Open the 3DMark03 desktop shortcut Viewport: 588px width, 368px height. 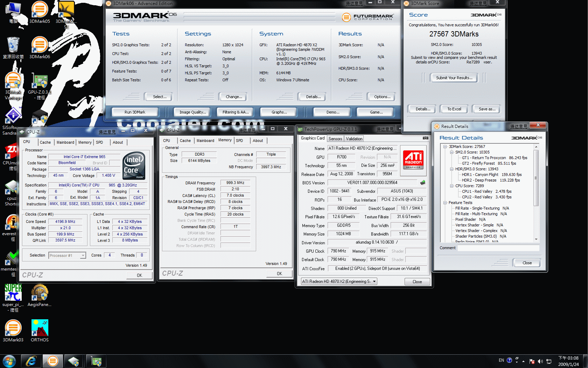pos(13,330)
